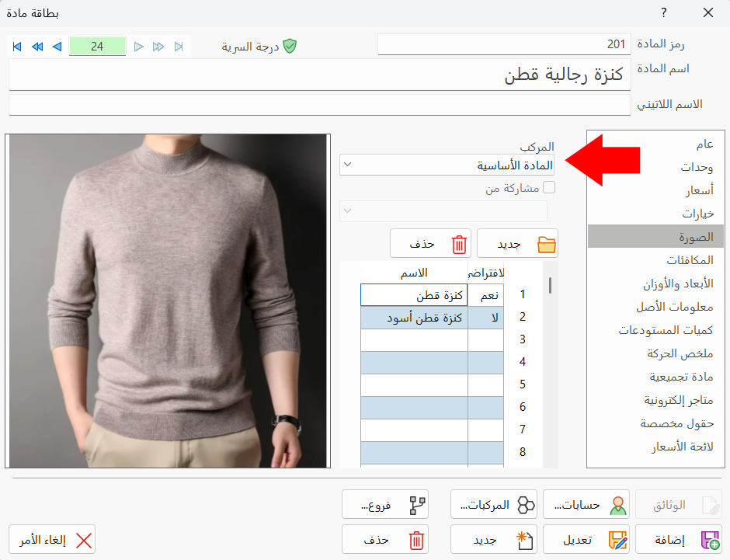
Task: Select the وحدات tab
Action: coord(655,167)
